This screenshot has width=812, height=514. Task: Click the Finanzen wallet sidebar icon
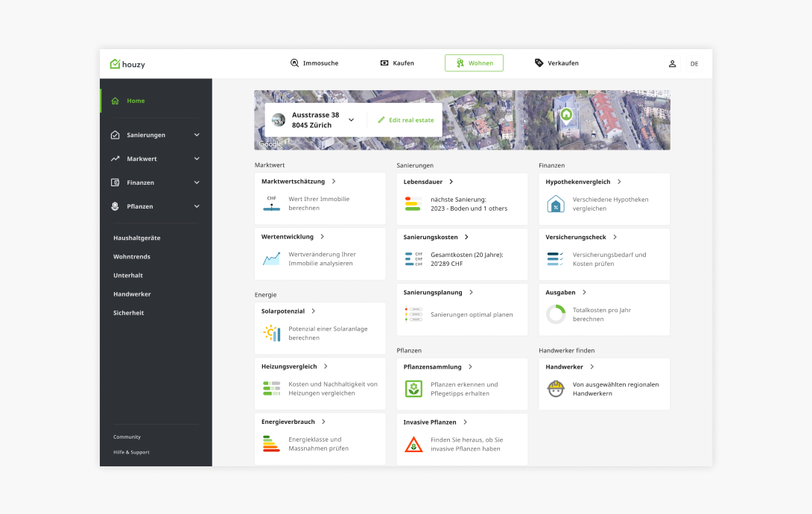[115, 183]
